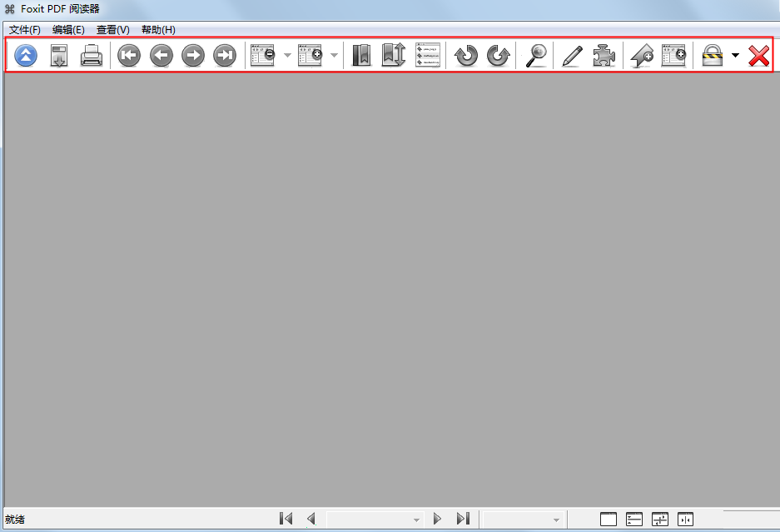780x532 pixels.
Task: Click the arrow with plus icon
Action: [642, 55]
